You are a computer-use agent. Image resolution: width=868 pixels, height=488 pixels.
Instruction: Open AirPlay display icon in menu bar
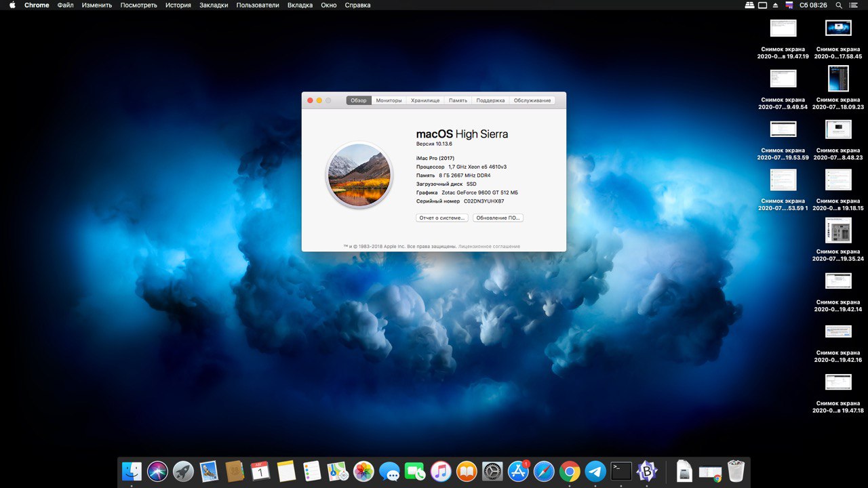click(x=762, y=5)
